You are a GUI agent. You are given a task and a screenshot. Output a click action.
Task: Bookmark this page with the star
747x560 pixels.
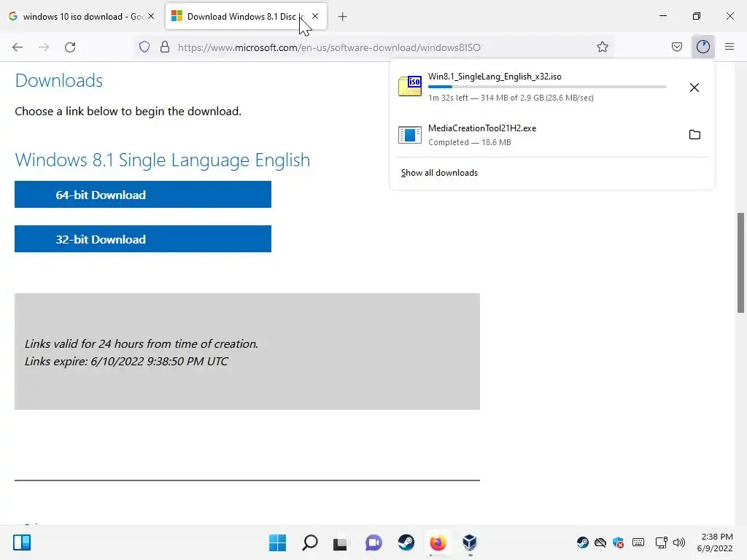(602, 47)
